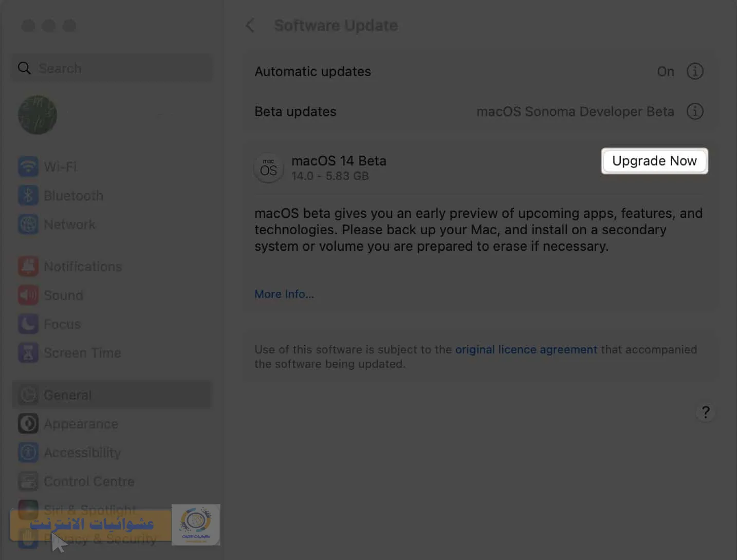Open the Sound sidebar label
This screenshot has width=737, height=560.
[63, 295]
